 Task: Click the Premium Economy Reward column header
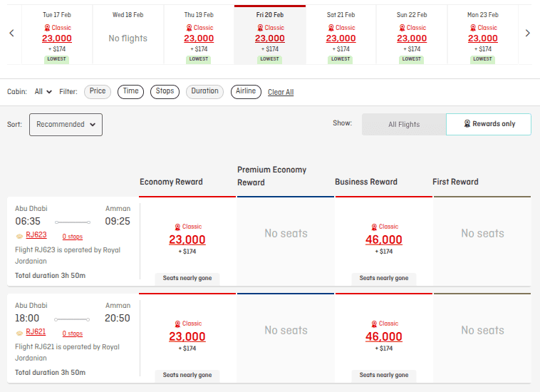(x=271, y=176)
